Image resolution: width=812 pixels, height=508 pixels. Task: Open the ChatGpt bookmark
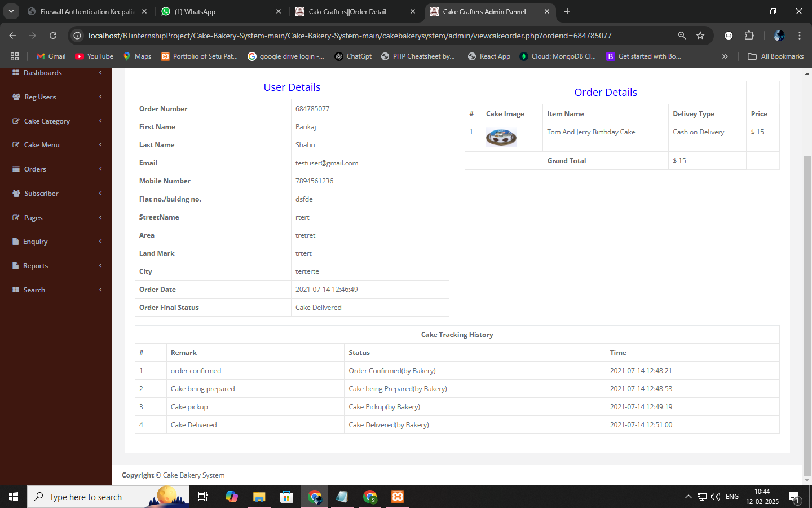pyautogui.click(x=353, y=56)
